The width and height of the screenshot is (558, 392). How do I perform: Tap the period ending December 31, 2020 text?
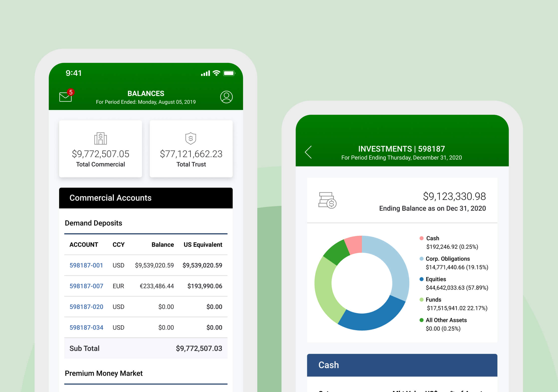[x=401, y=158]
